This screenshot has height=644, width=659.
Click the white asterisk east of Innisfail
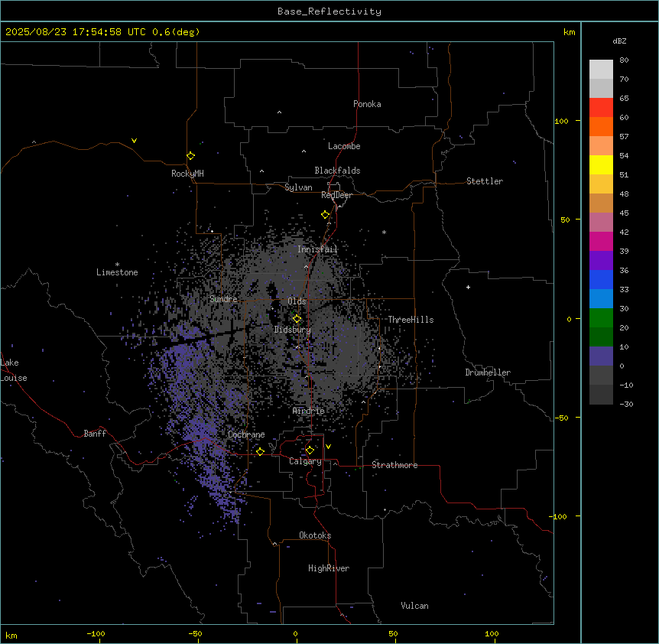[384, 232]
